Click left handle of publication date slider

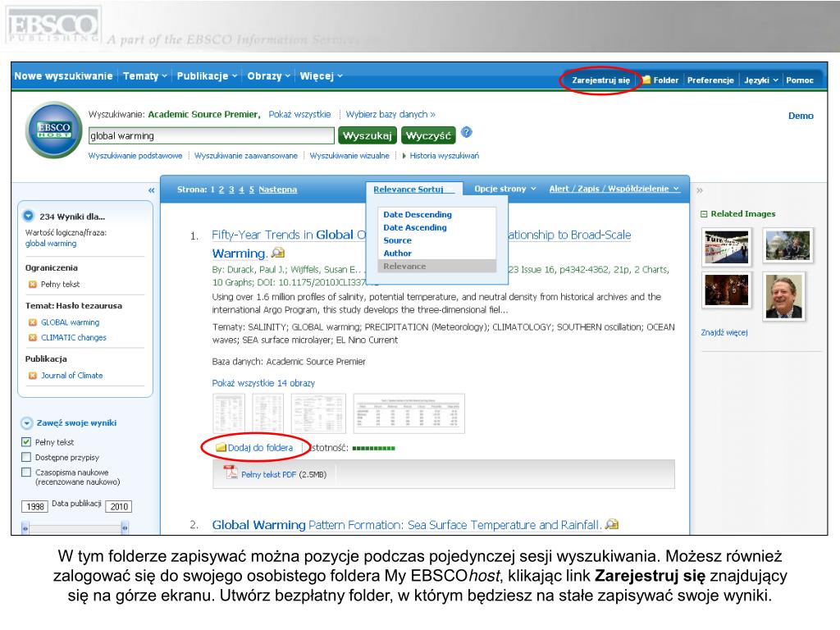click(25, 528)
